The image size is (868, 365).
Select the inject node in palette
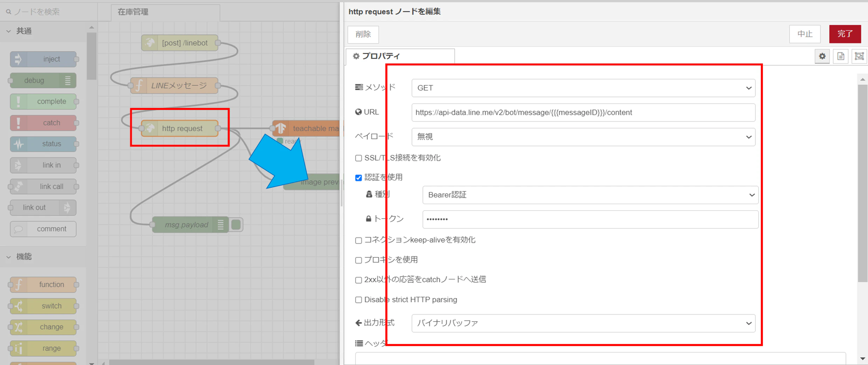click(x=43, y=59)
